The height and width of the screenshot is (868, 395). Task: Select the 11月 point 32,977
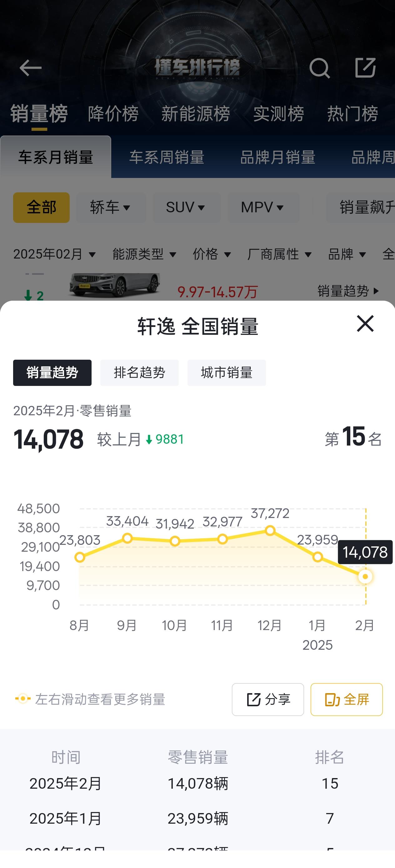click(x=222, y=539)
